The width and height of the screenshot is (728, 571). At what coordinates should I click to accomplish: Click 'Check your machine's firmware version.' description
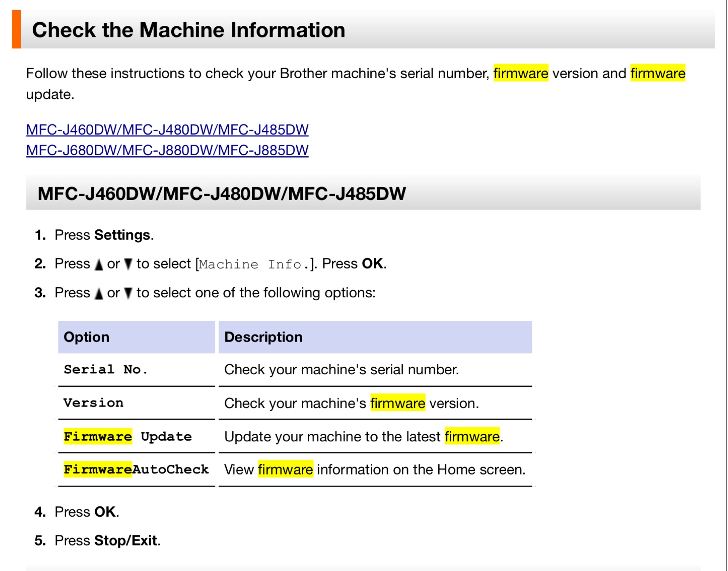351,403
